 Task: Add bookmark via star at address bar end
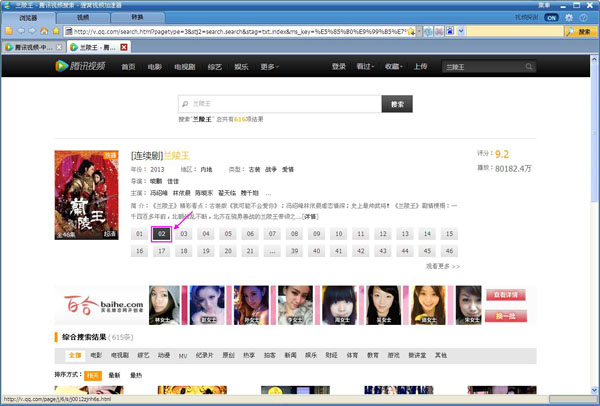(411, 31)
